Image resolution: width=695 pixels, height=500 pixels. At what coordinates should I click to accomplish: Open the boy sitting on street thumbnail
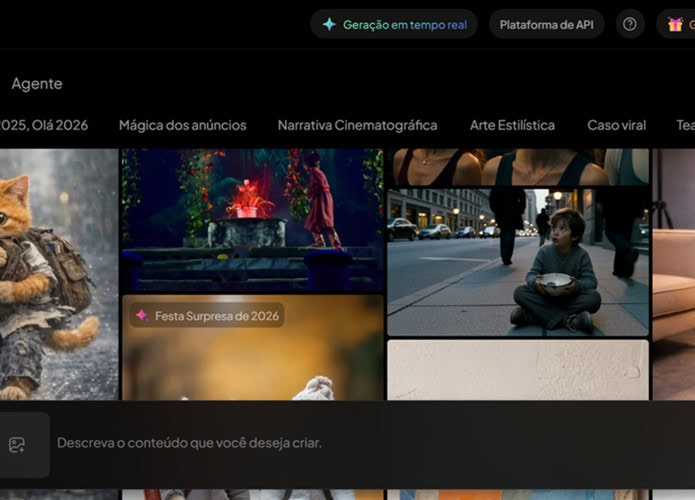517,262
